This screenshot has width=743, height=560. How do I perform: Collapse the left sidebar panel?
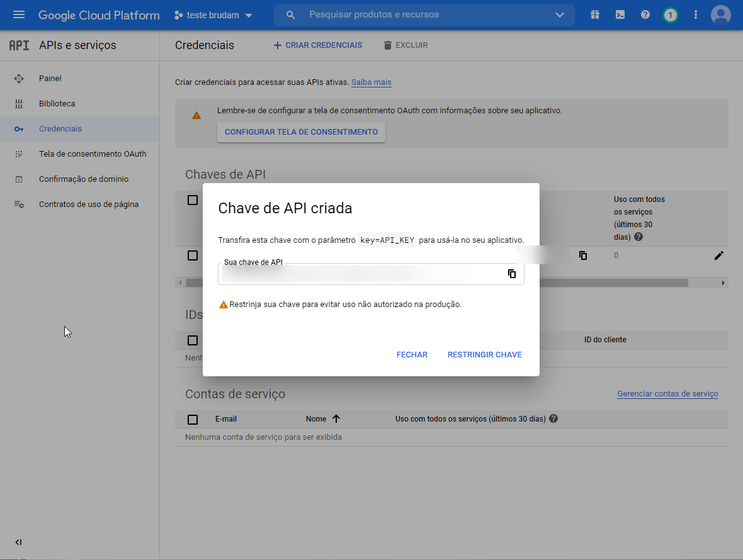click(x=18, y=542)
